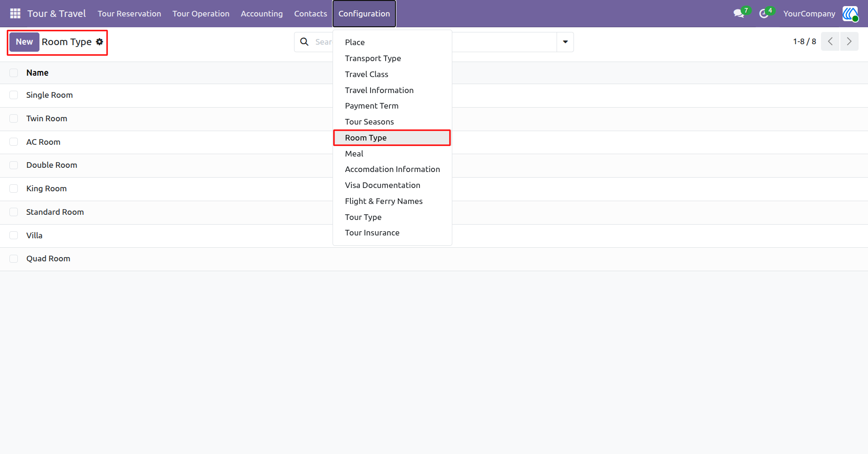Image resolution: width=868 pixels, height=454 pixels.
Task: Open the conversations messages icon
Action: (739, 14)
